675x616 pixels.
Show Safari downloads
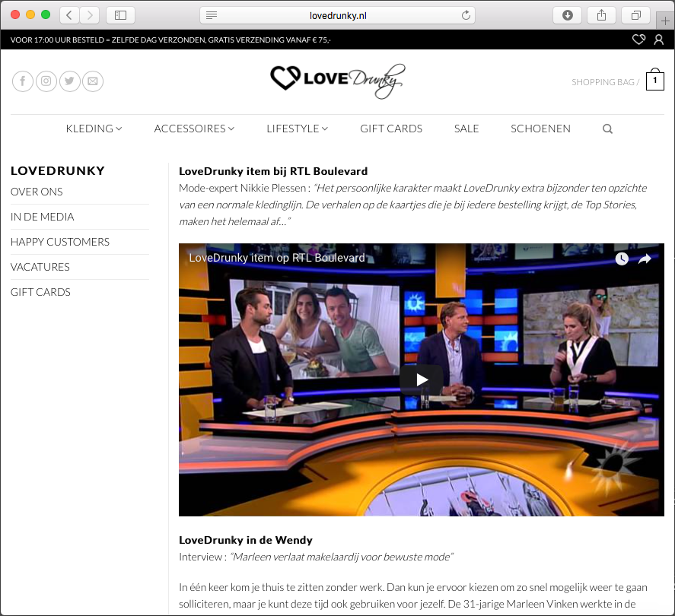click(568, 15)
